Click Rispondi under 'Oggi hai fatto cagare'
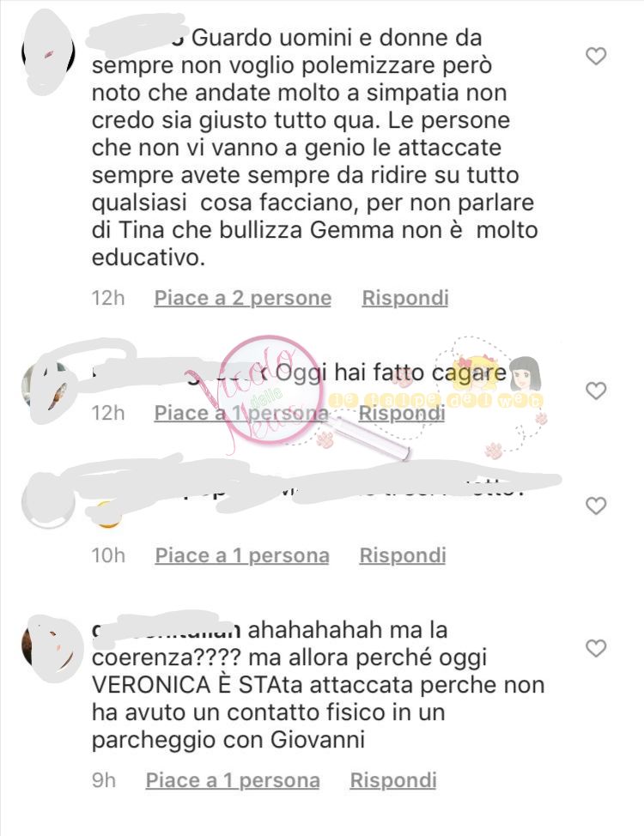This screenshot has width=644, height=836. 402,413
